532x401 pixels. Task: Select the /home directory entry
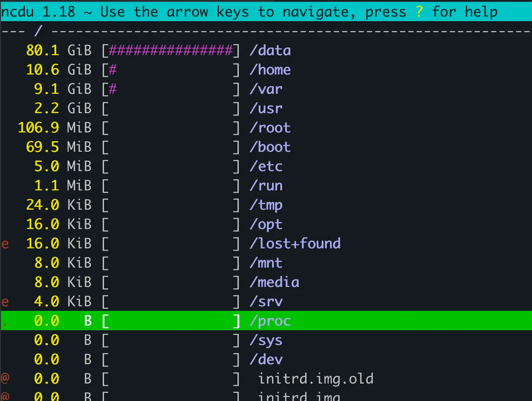pos(266,70)
